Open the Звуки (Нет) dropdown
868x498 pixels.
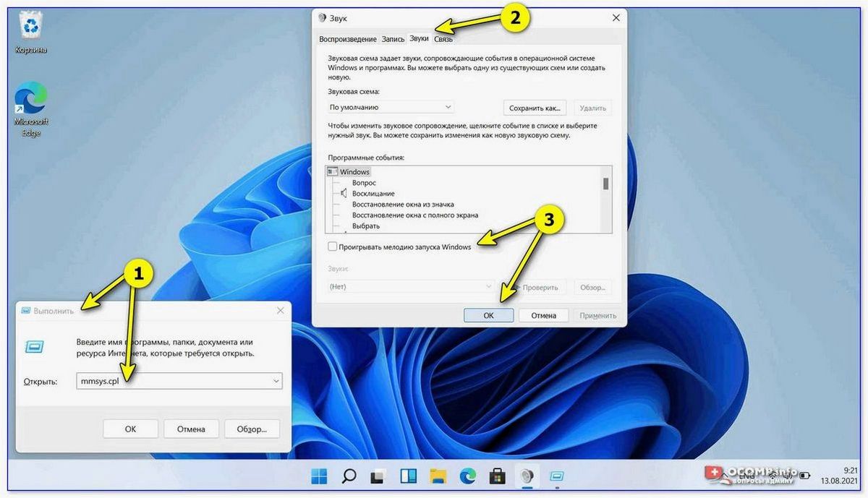click(411, 287)
